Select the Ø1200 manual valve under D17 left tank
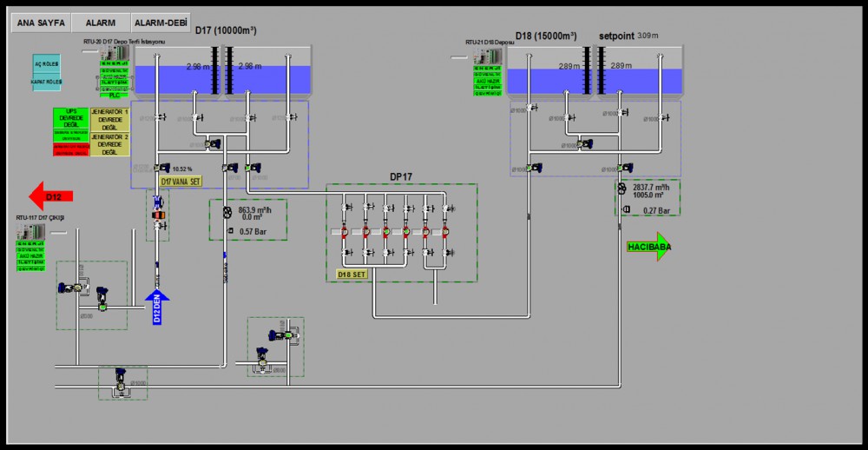The image size is (868, 450). pyautogui.click(x=161, y=117)
